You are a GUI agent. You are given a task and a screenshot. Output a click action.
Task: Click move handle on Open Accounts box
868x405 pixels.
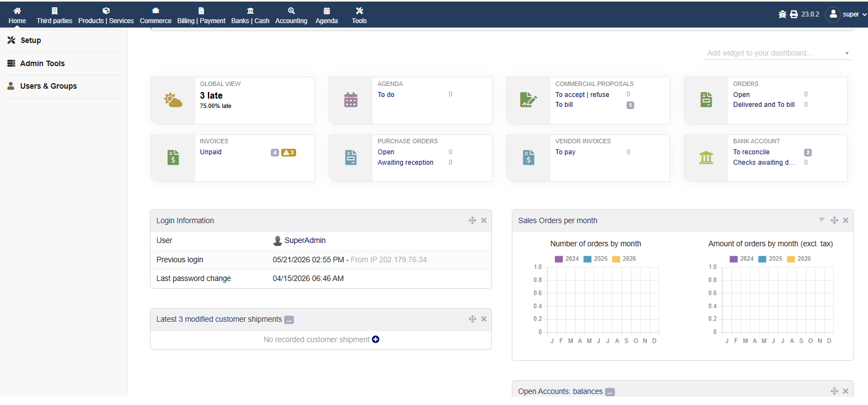pyautogui.click(x=834, y=391)
